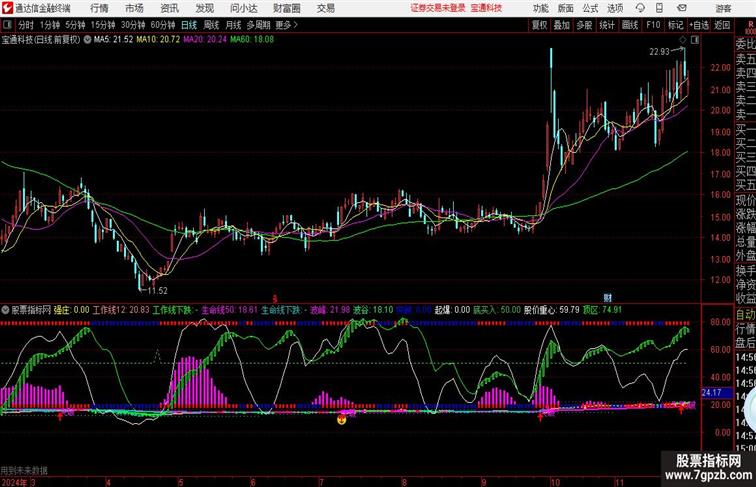The width and height of the screenshot is (756, 487).
Task: Open the 行情 menu
Action: [99, 8]
